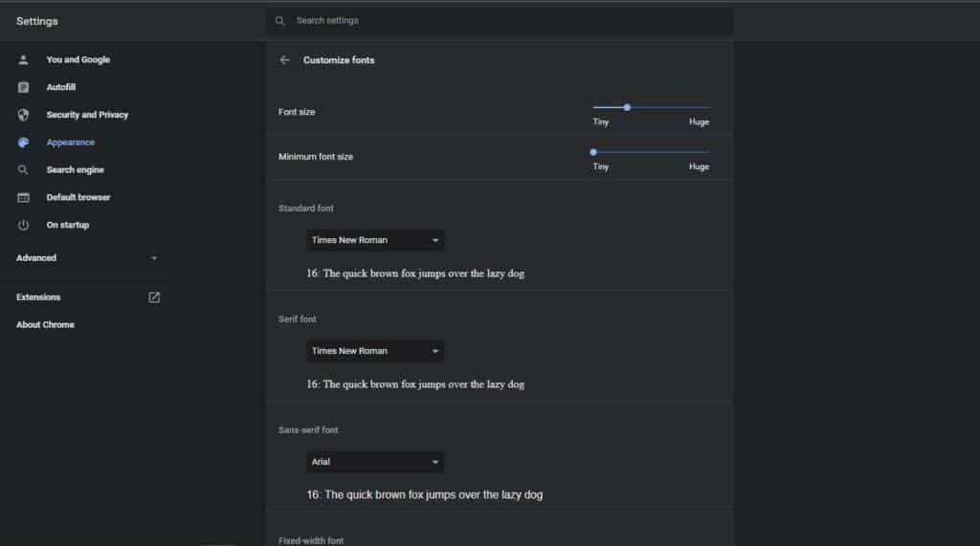Click the back arrow beside Customize fonts
This screenshot has height=546, width=980.
(284, 60)
